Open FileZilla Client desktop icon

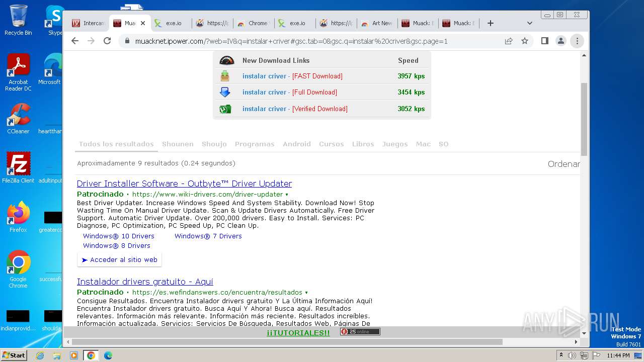18,168
